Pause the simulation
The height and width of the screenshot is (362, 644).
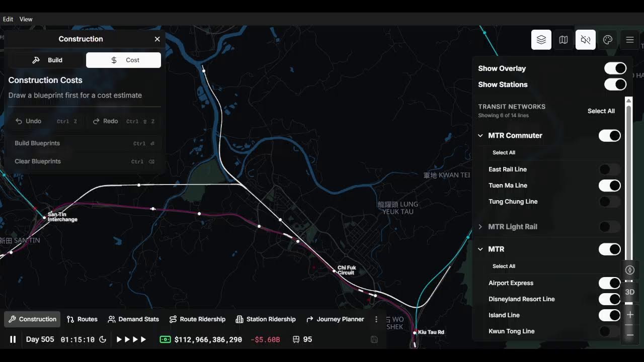click(13, 339)
